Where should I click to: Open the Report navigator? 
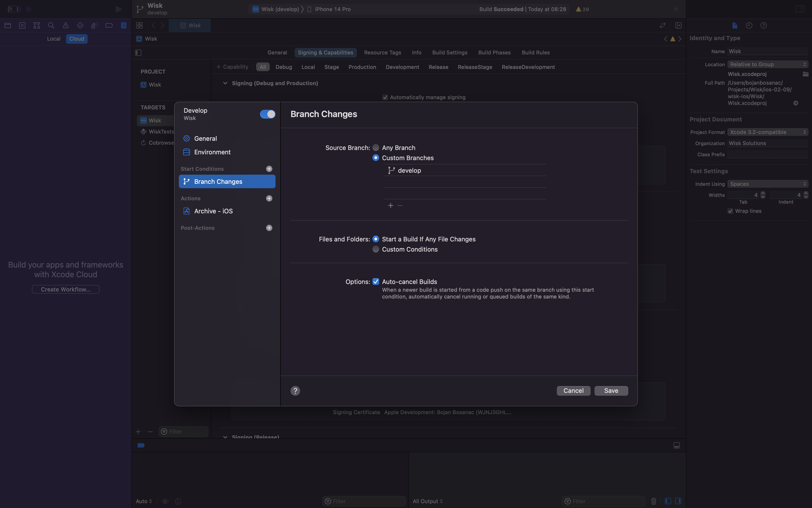point(124,25)
